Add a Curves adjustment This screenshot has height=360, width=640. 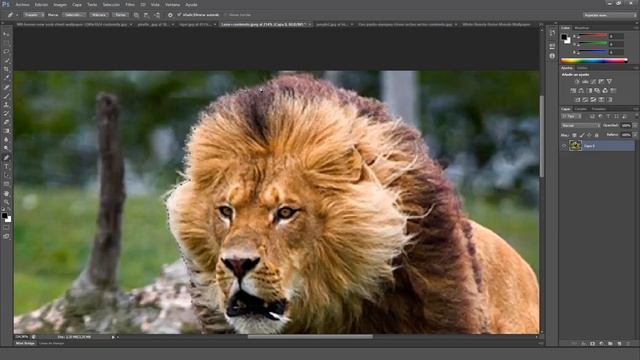click(x=593, y=82)
